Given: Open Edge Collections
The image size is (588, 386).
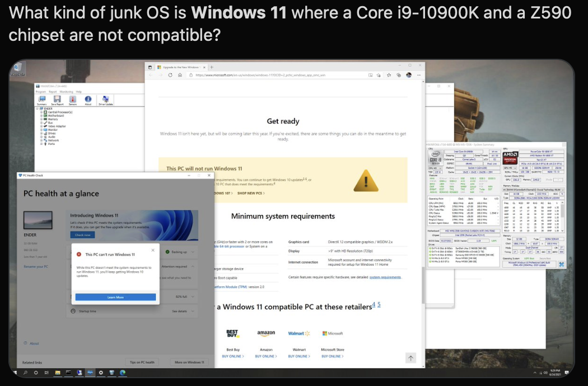Looking at the screenshot, I should tap(399, 75).
